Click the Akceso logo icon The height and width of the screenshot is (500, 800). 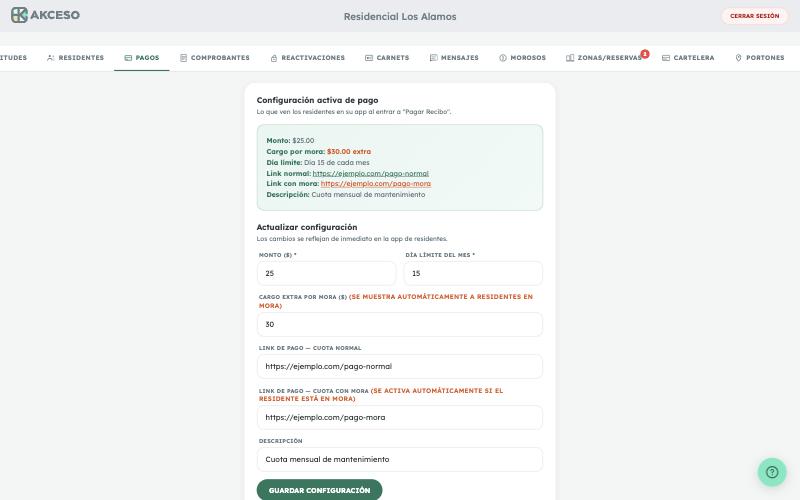click(x=19, y=15)
